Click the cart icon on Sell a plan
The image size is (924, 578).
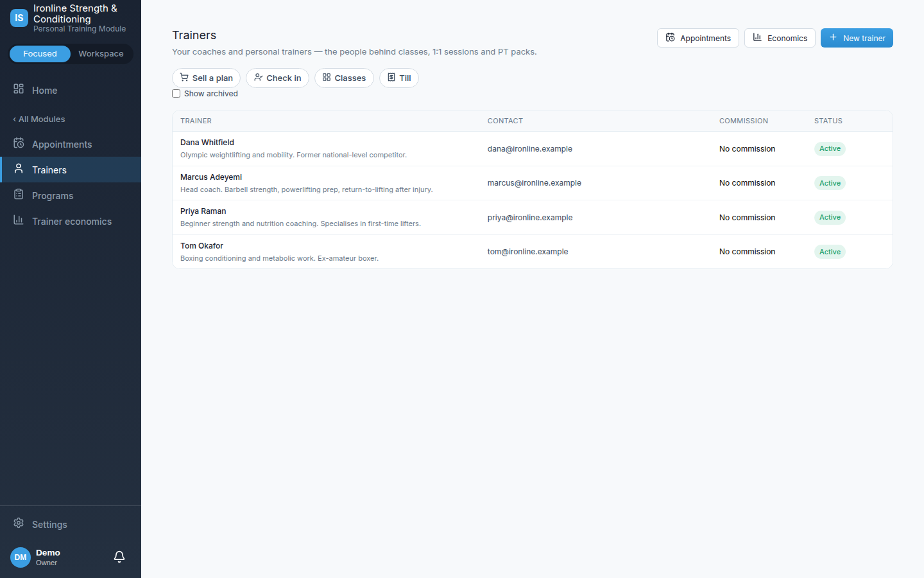click(x=184, y=78)
